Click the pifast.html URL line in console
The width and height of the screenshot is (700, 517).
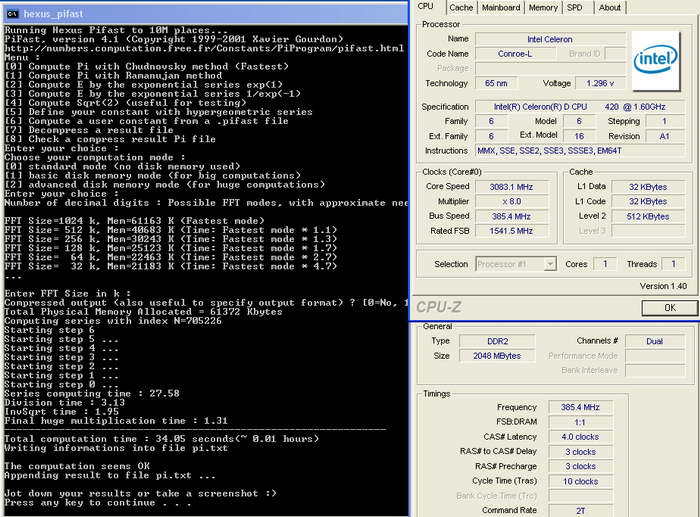pyautogui.click(x=204, y=48)
